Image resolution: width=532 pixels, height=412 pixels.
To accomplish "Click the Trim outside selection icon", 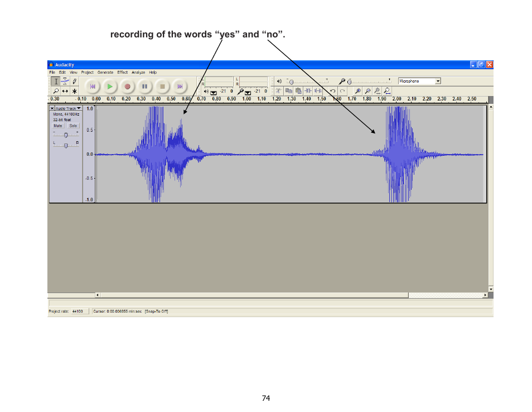I will [308, 90].
